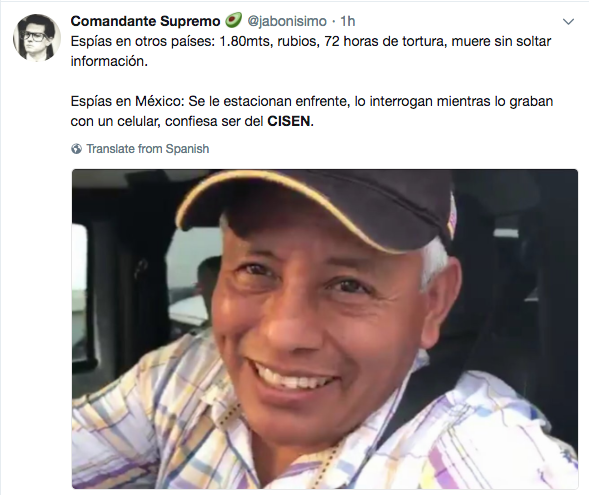
Task: Open the Comandante Supremo profile name
Action: (x=145, y=21)
